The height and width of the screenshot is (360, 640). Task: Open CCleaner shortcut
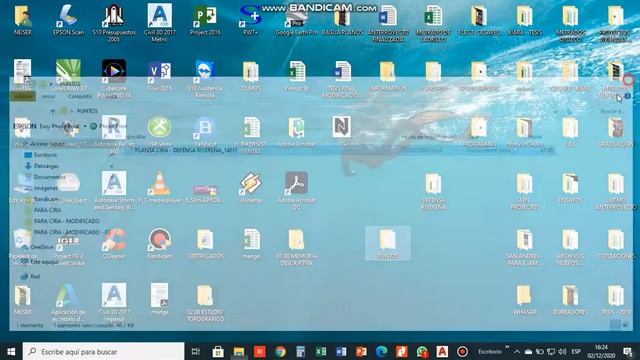114,243
